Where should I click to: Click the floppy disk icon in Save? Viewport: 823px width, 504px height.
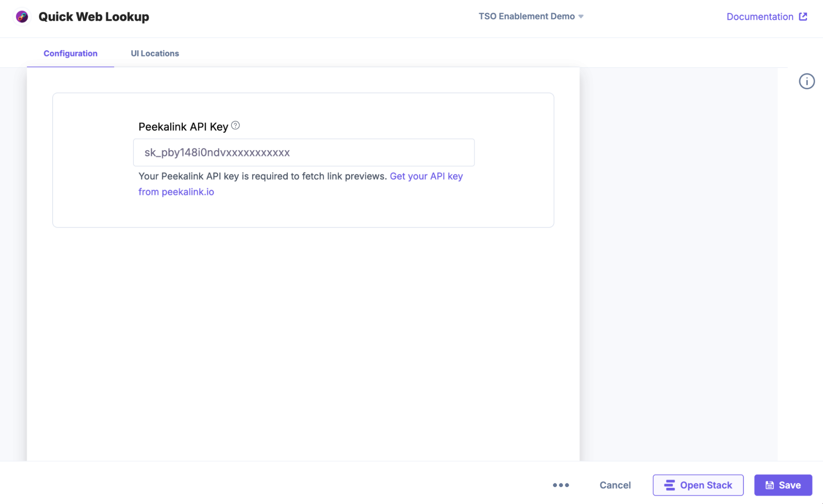pos(769,485)
